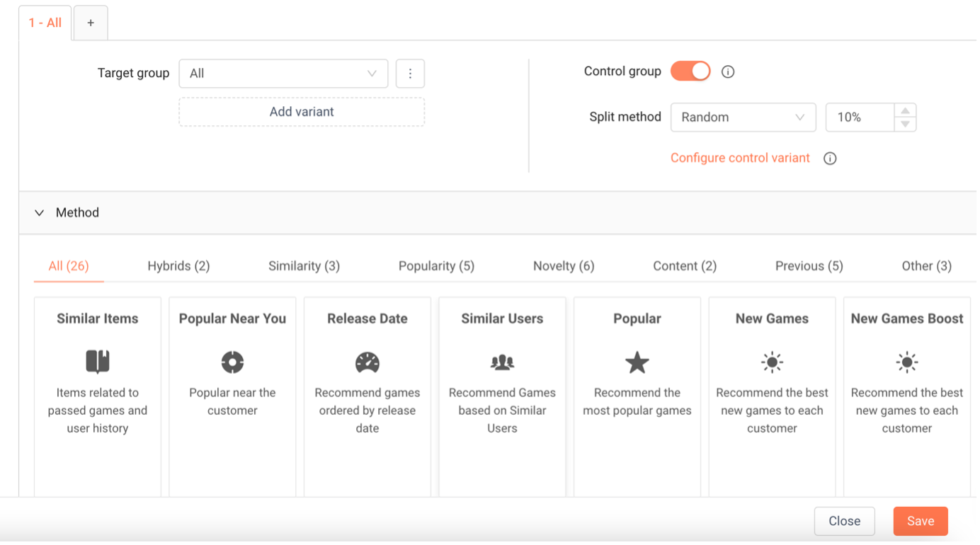The height and width of the screenshot is (545, 980).
Task: Choose the Popular star icon
Action: pos(637,362)
